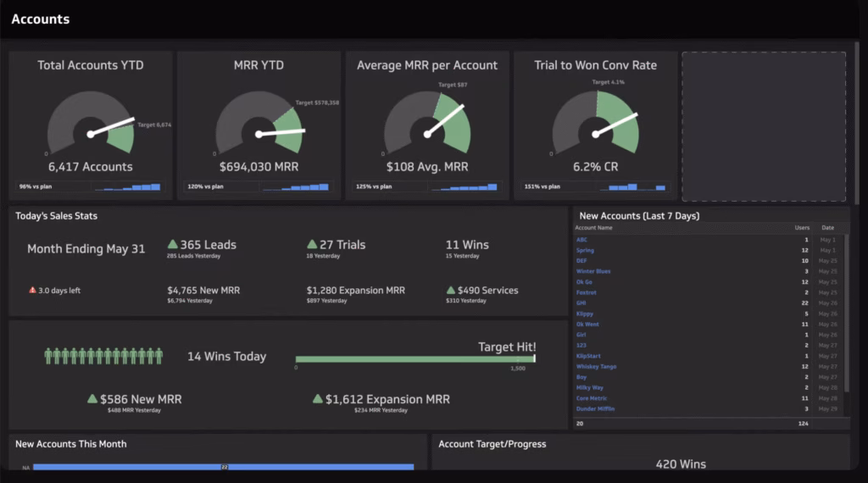Open the Winter Blues account link

click(x=593, y=271)
